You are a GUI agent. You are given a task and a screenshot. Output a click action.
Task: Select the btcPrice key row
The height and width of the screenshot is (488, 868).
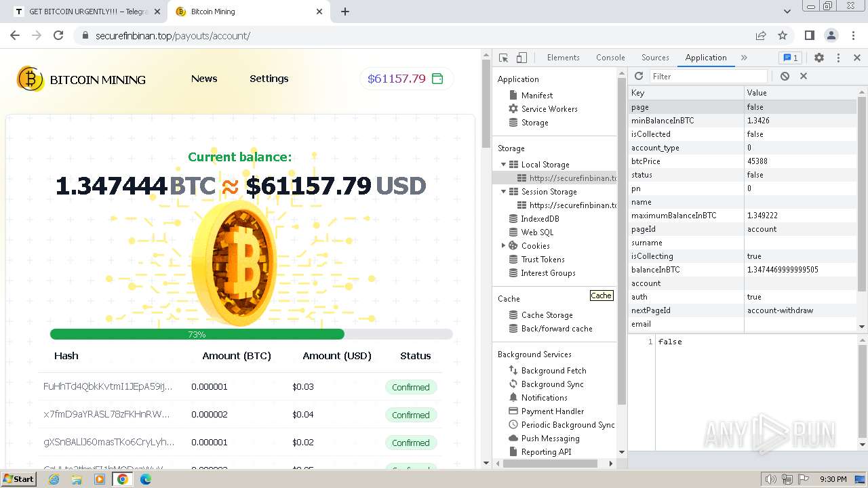coord(743,161)
